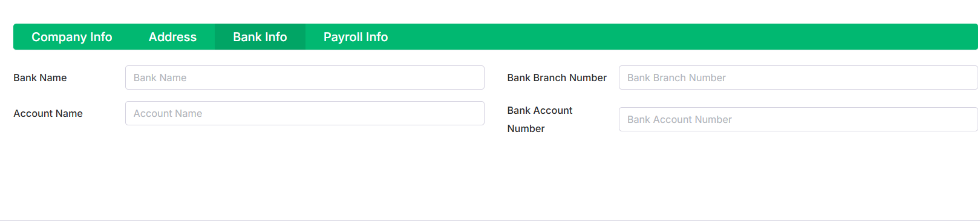Open the Address tab
Screen dimensions: 980x221
[172, 37]
